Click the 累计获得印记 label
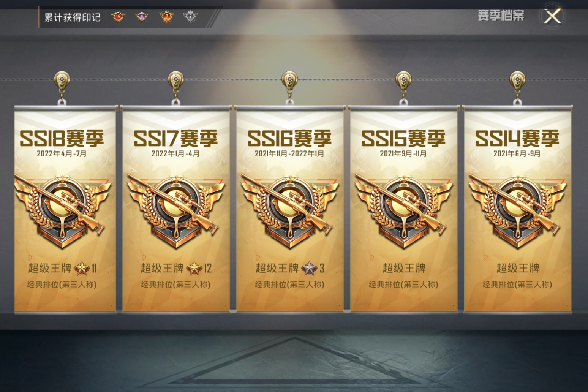Viewport: 588px width, 392px height. pyautogui.click(x=72, y=17)
